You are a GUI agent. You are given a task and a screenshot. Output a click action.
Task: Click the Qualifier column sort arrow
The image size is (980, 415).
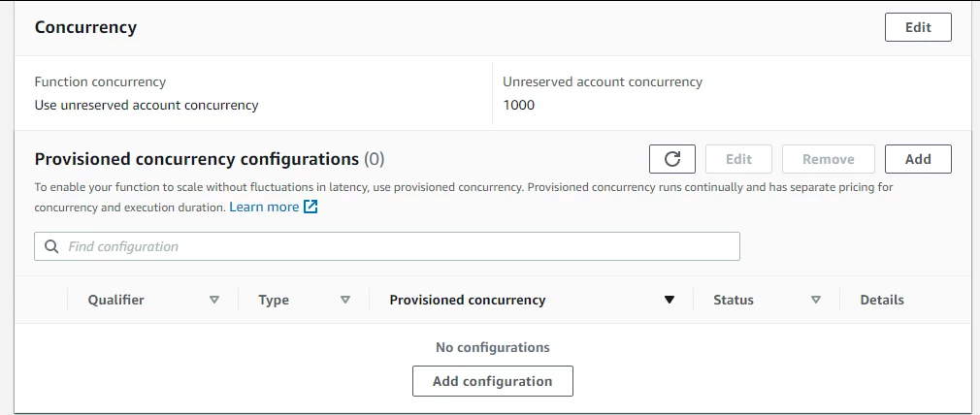pos(214,300)
